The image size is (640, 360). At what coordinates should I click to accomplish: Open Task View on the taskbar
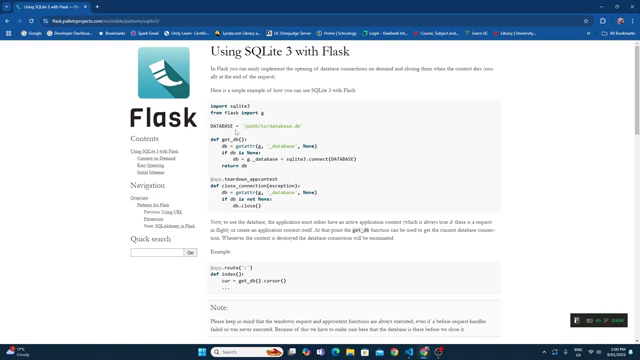coord(292,352)
